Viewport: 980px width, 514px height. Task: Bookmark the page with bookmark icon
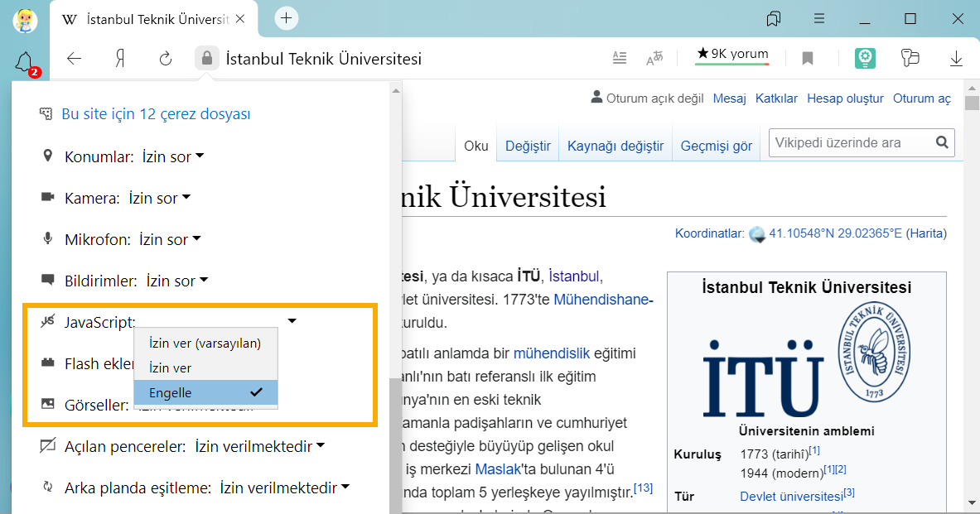click(x=808, y=59)
